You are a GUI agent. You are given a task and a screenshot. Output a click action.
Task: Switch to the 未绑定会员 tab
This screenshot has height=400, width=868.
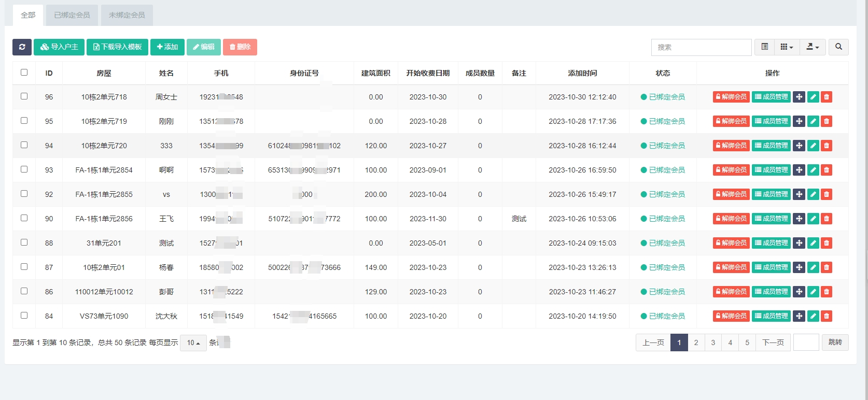click(x=127, y=15)
